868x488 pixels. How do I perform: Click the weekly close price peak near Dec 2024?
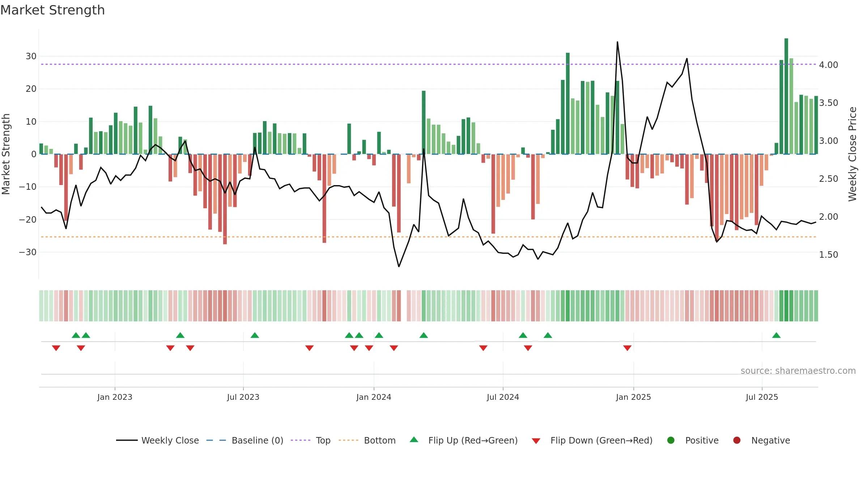[x=617, y=42]
